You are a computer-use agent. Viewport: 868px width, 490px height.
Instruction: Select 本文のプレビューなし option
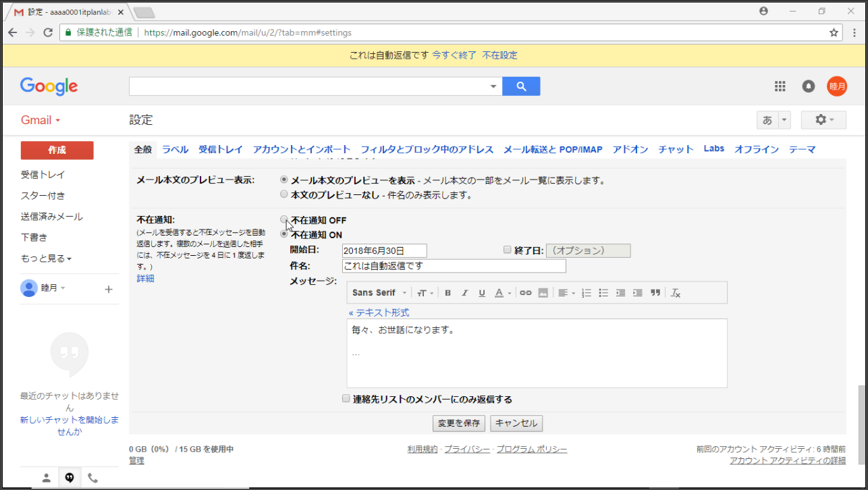point(284,194)
